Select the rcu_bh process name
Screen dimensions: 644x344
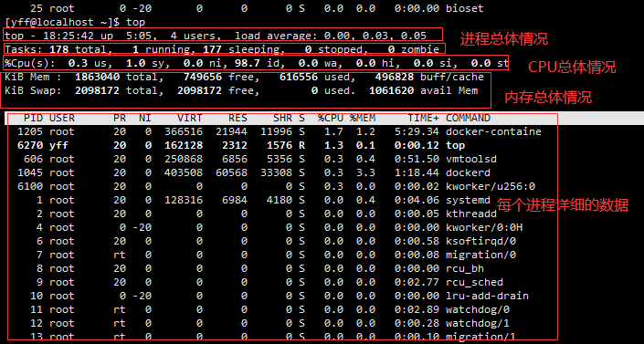(465, 268)
